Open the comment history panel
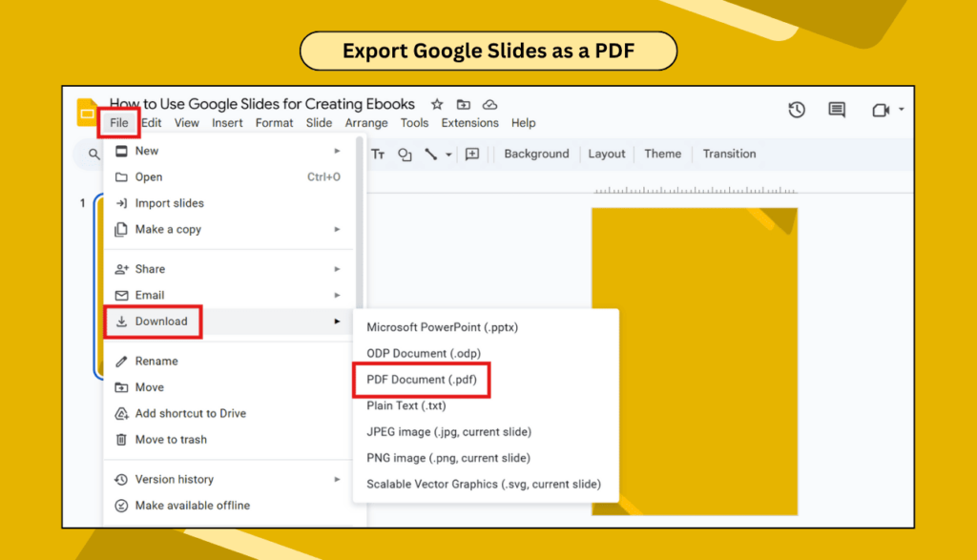Screen dimensions: 977x560 pyautogui.click(x=836, y=110)
